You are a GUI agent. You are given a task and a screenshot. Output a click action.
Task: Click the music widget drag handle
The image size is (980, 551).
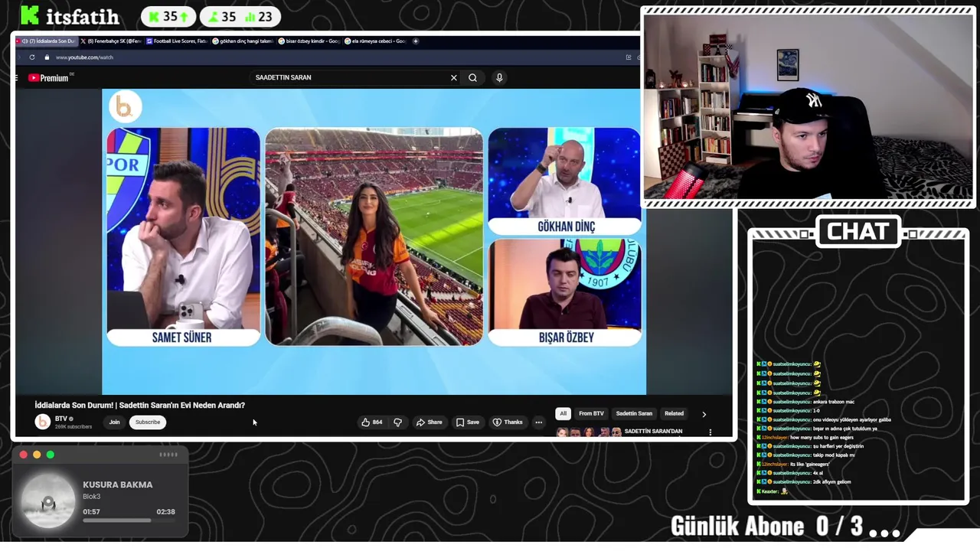(168, 455)
